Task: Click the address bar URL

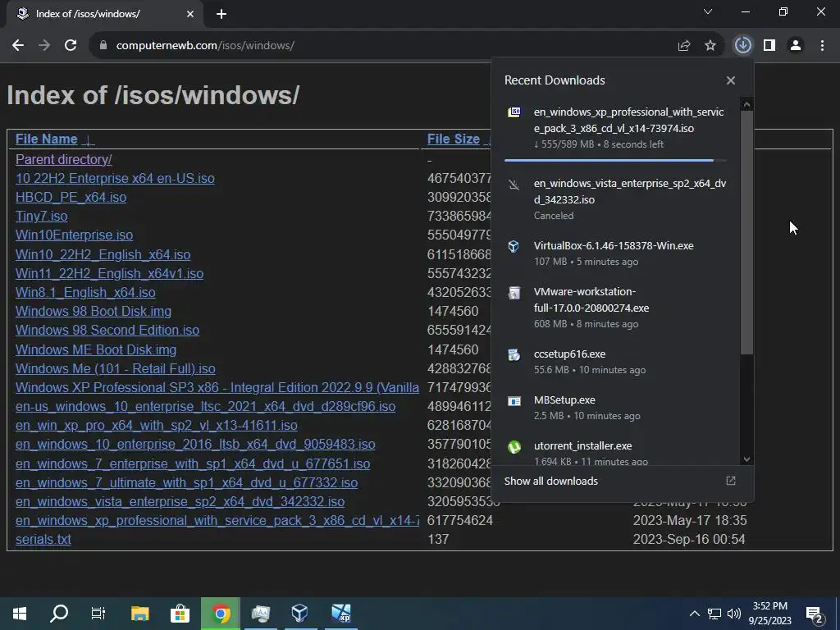Action: coord(205,46)
